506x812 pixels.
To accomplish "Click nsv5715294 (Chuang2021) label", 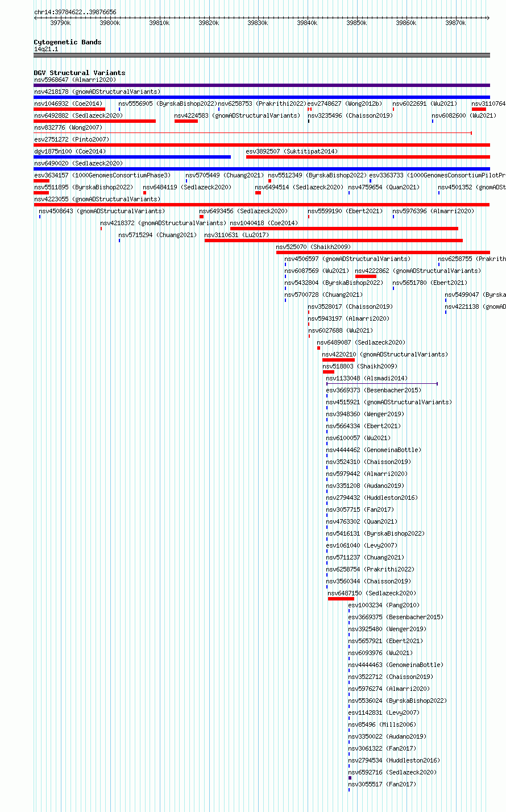I will point(158,235).
